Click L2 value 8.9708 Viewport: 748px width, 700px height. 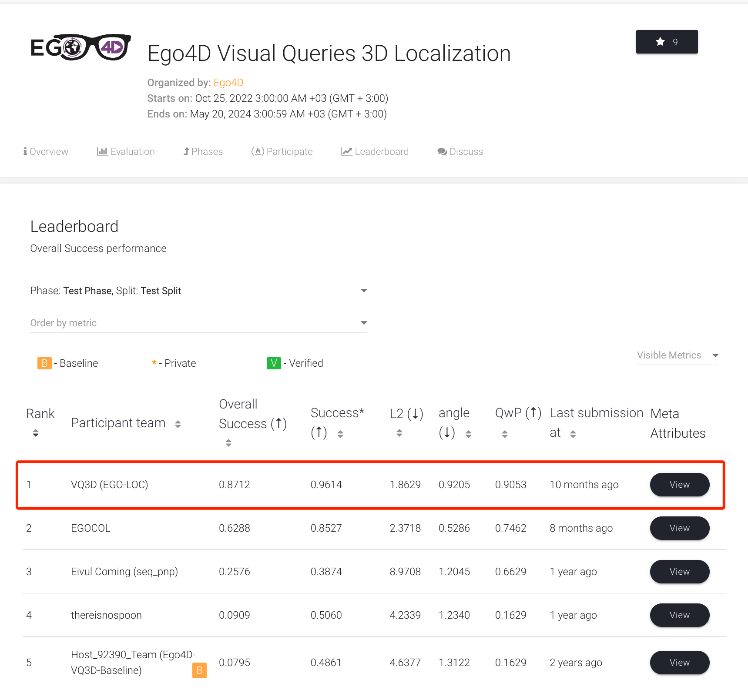pyautogui.click(x=405, y=572)
